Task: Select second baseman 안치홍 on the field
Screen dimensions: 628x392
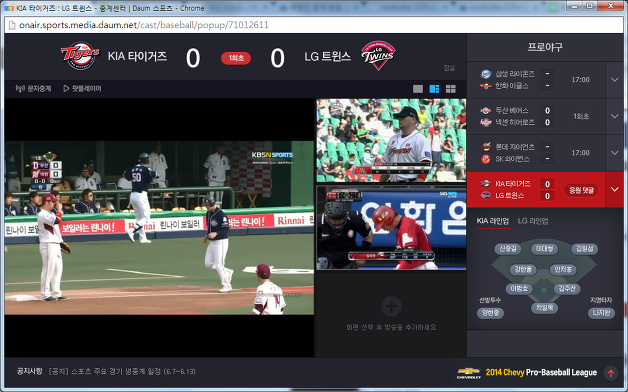Action: [563, 269]
